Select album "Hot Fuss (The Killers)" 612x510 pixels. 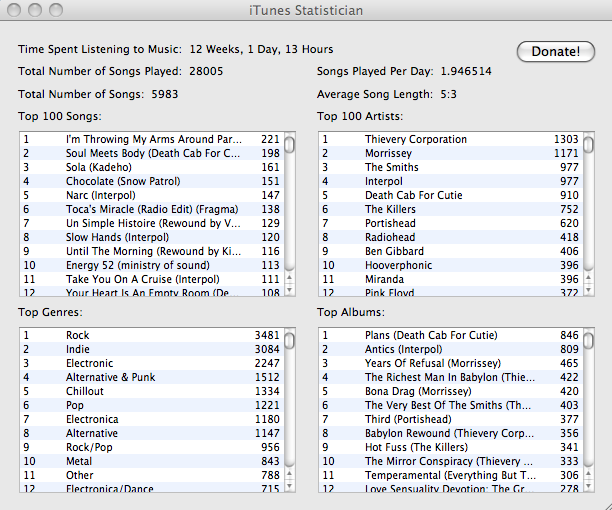pyautogui.click(x=451, y=448)
